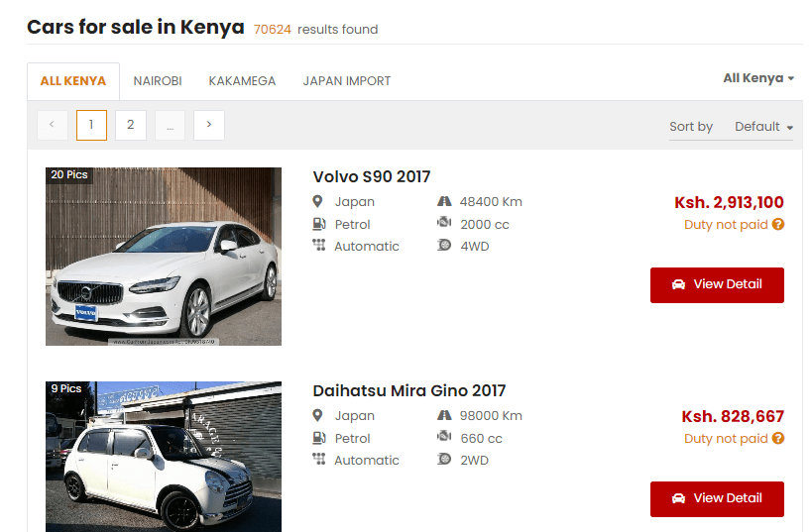Open Sort by Default dropdown

[x=763, y=127]
